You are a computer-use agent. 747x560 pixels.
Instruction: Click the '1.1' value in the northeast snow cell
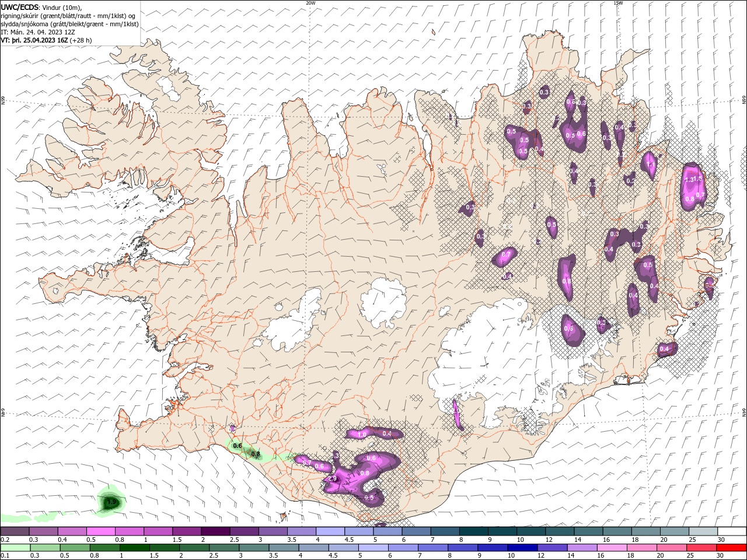(x=650, y=165)
